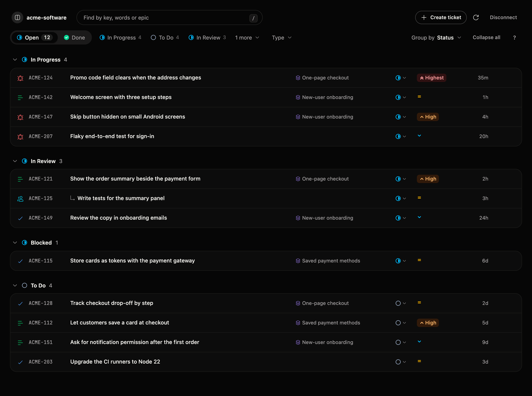
Task: Collapse the In Progress group
Action: click(15, 59)
